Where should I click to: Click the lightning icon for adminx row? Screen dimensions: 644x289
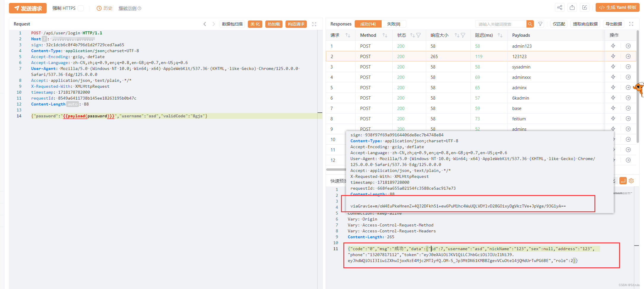tap(613, 87)
